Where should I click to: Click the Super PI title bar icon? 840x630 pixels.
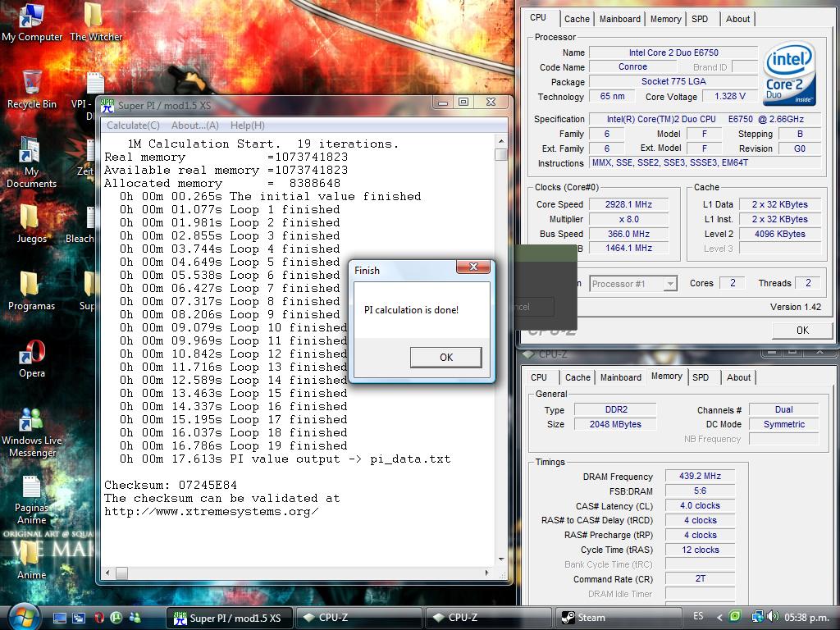(107, 106)
